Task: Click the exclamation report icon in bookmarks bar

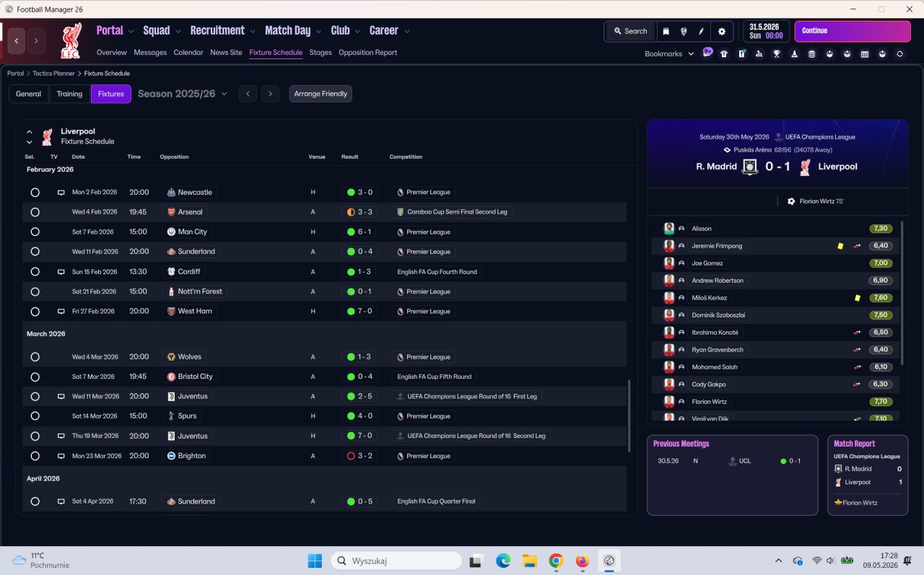Action: (x=741, y=53)
